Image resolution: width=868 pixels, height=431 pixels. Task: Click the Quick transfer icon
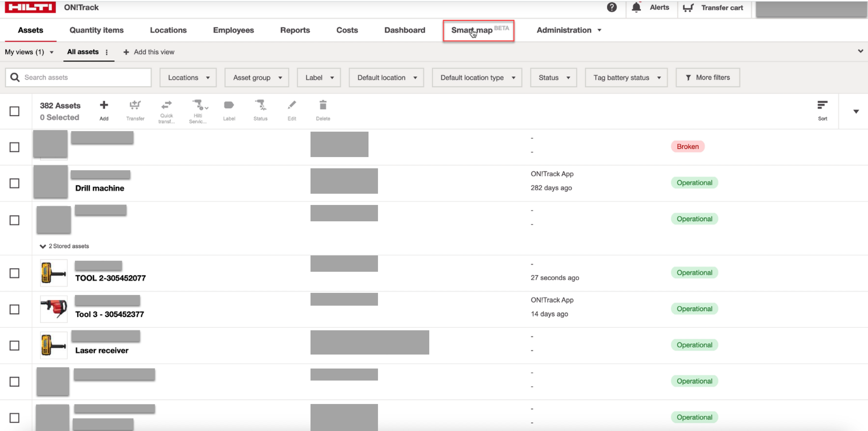[x=166, y=105]
